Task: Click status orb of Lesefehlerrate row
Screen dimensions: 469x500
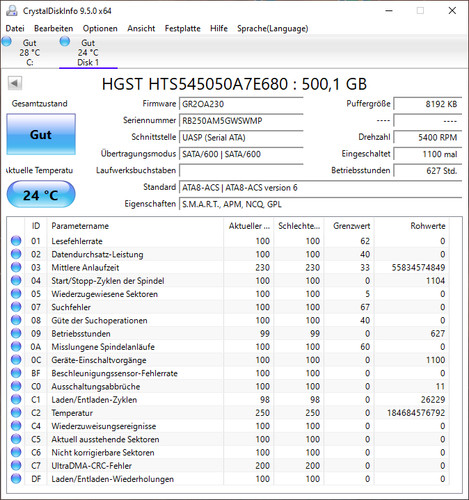Action: click(16, 241)
